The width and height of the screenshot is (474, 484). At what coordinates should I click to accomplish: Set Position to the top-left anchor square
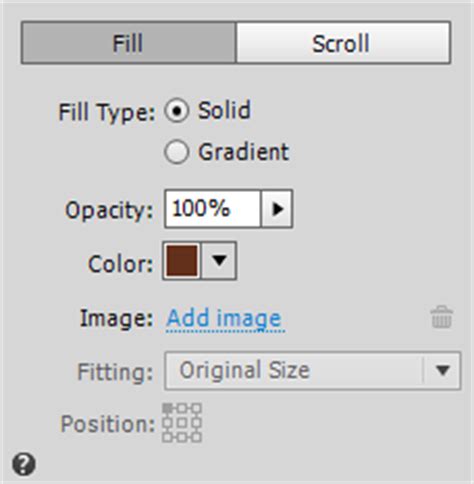tap(167, 408)
